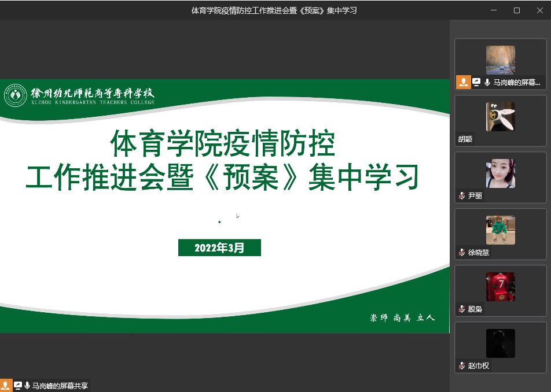Click the bottom-left screen share status icon
Viewport: 551px width, 392px height.
click(18, 386)
